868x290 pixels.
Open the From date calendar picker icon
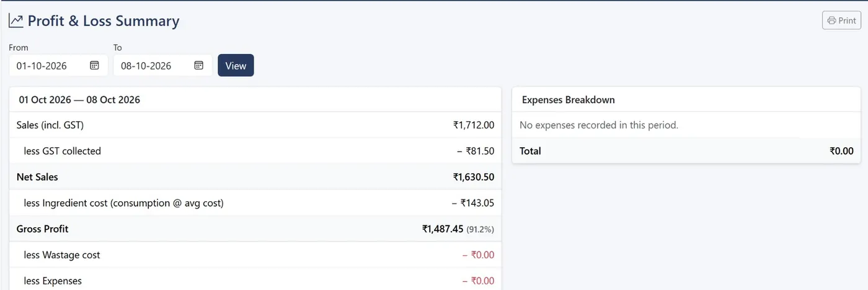click(x=94, y=65)
